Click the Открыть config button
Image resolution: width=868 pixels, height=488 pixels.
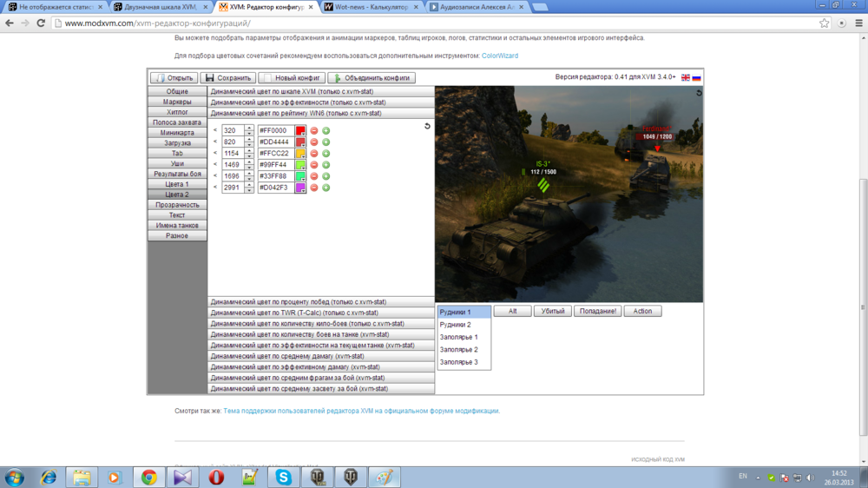coord(174,78)
